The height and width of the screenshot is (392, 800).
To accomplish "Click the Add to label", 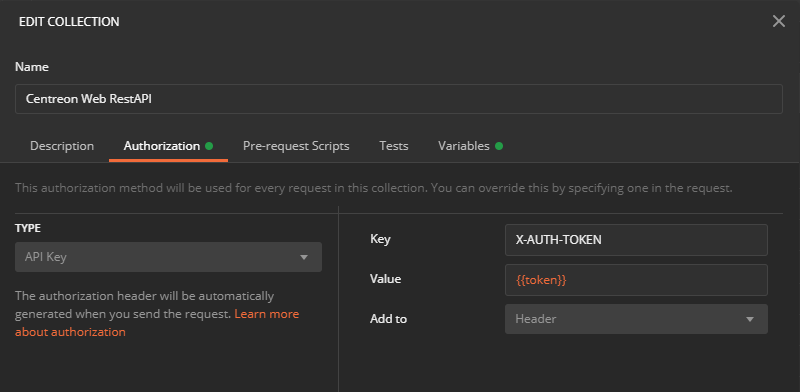I will coord(388,319).
